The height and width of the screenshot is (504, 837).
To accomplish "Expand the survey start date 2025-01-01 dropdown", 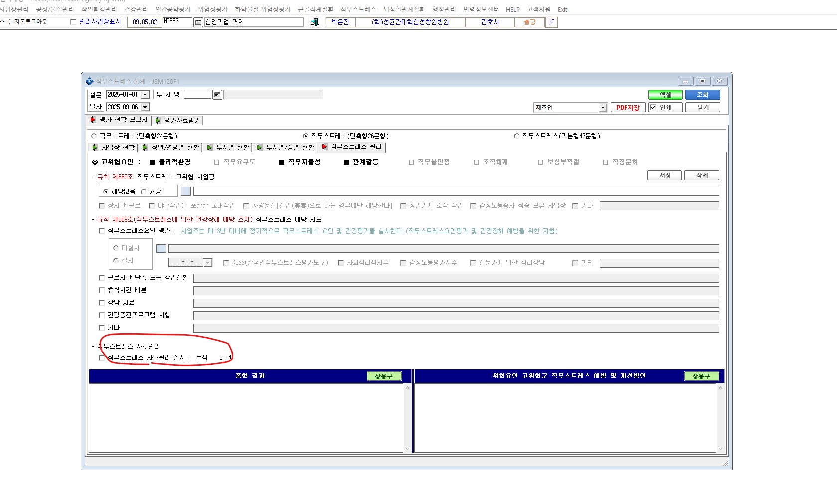I will (x=145, y=95).
